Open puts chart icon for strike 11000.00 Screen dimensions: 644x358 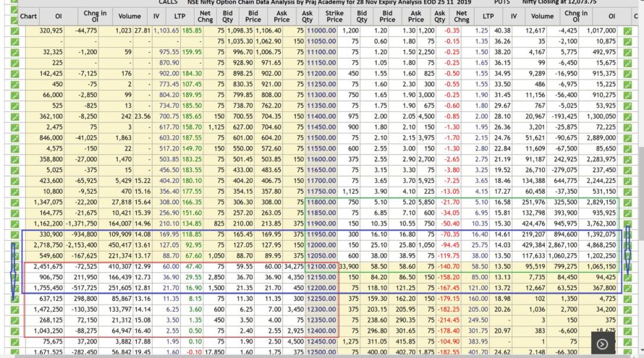(627, 31)
